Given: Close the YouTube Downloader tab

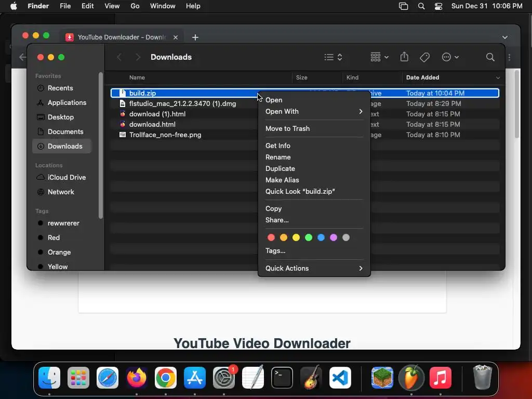Looking at the screenshot, I should click(x=176, y=37).
